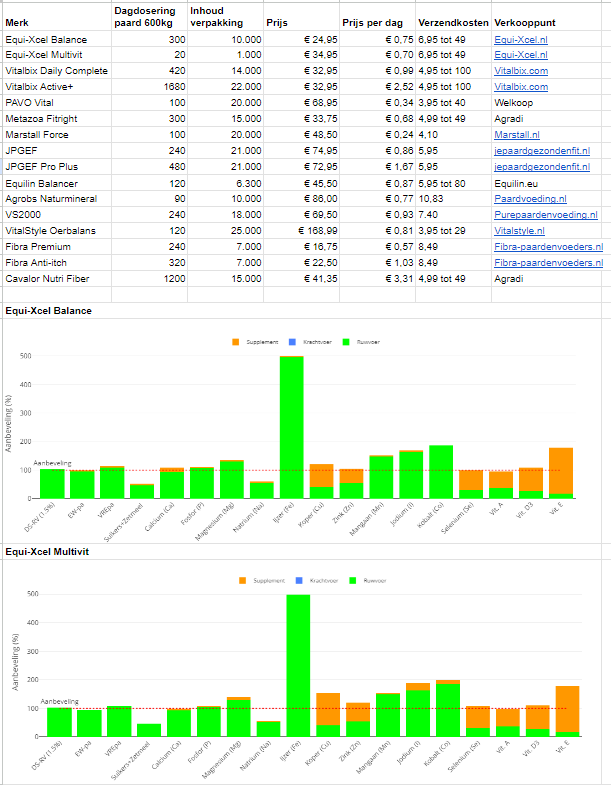Select the Agrobs Naturmineral cell
Image resolution: width=611 pixels, height=785 pixels.
[57, 199]
